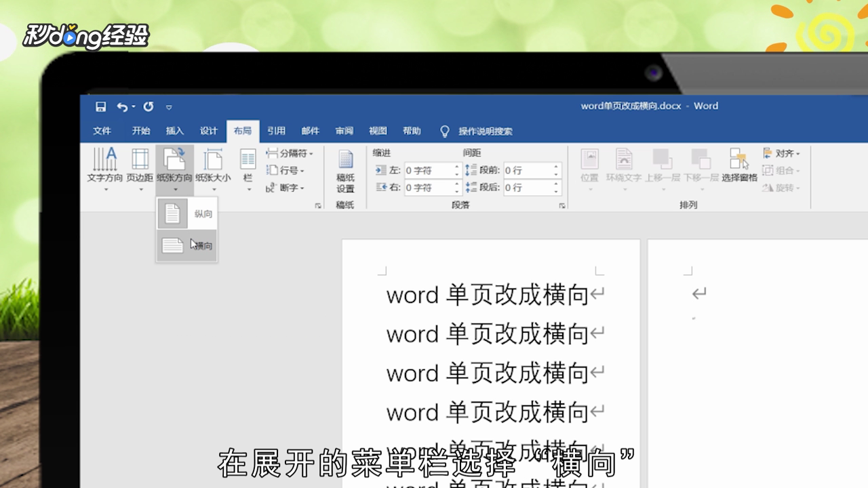Open the 文件 (File) tab
The width and height of the screenshot is (868, 488).
(x=102, y=131)
